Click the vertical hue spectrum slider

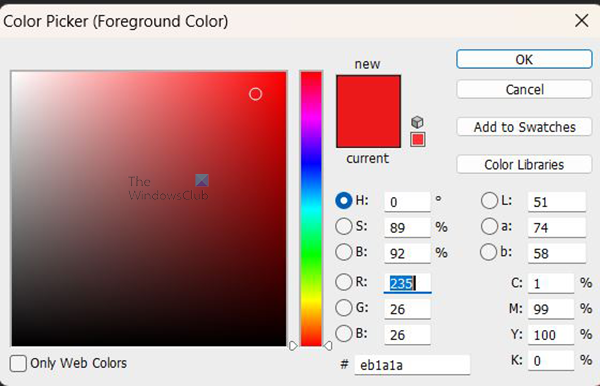pyautogui.click(x=311, y=208)
